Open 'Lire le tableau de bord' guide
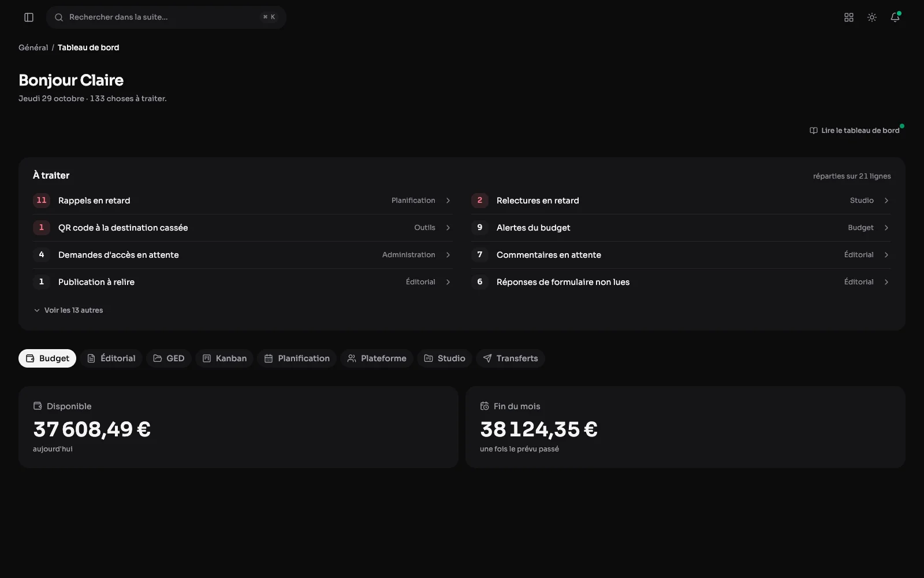Image resolution: width=924 pixels, height=578 pixels. pos(855,131)
